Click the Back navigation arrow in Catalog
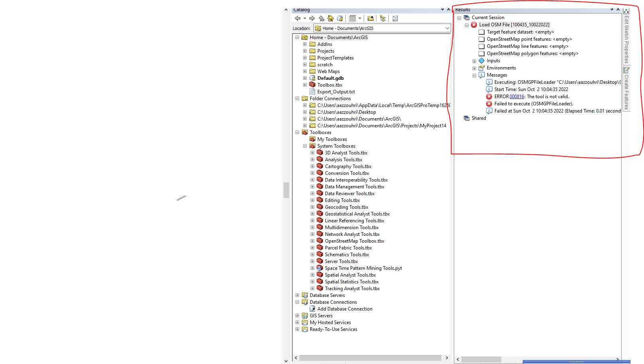Image resolution: width=644 pixels, height=364 pixels. (298, 18)
